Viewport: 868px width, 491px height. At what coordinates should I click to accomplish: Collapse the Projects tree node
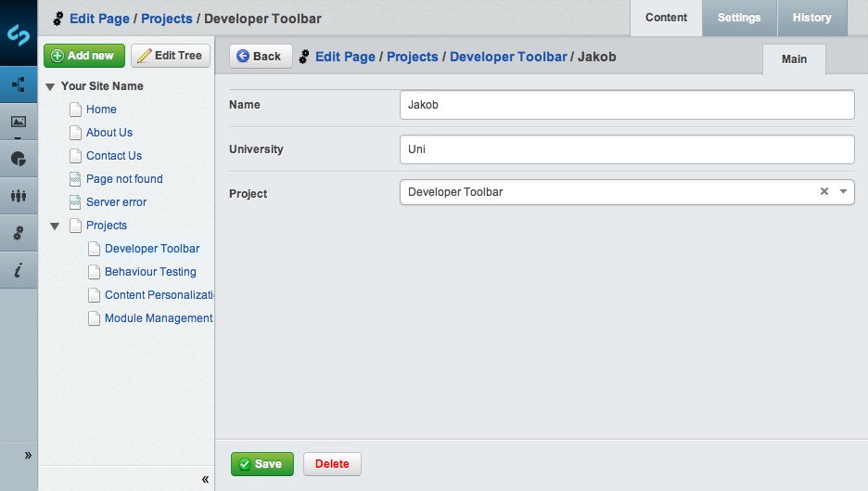pyautogui.click(x=55, y=226)
